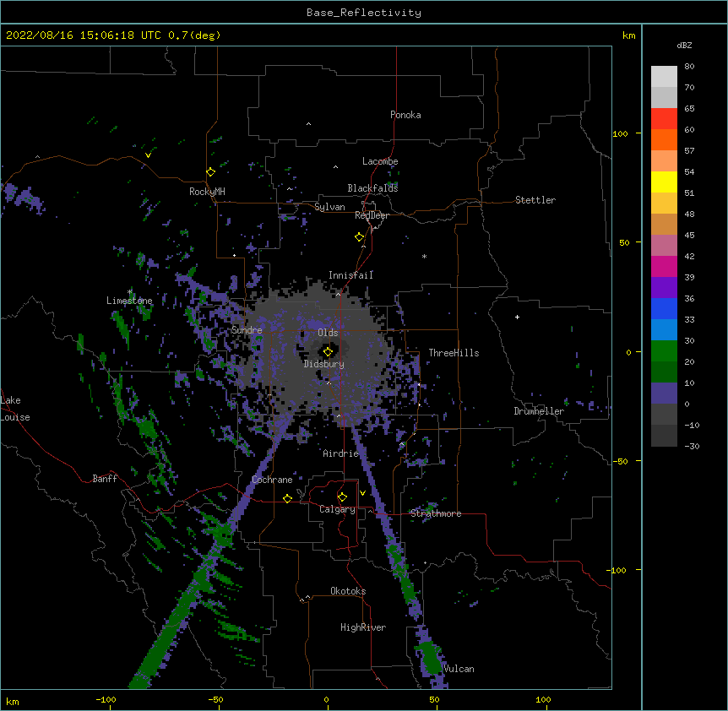Viewport: 728px width, 711px height.
Task: Click the yellow marker above Calgary label
Action: [342, 497]
